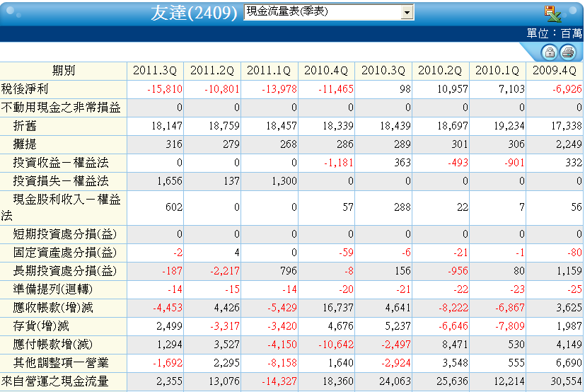Select the 2009.4Q column header

point(555,71)
